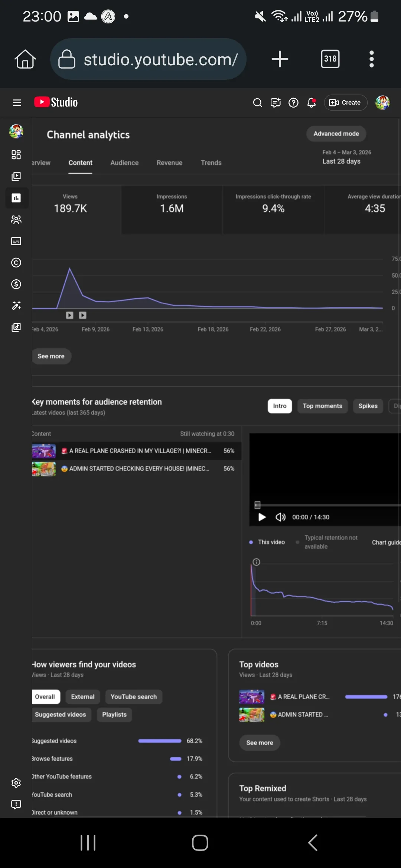Viewport: 401px width, 868px height.
Task: Open Settings gear in sidebar
Action: [x=16, y=783]
